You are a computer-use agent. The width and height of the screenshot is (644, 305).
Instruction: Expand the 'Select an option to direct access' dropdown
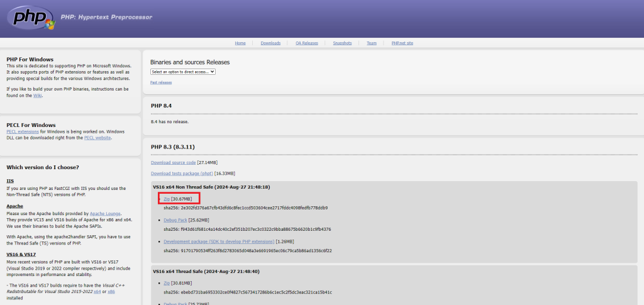[x=183, y=72]
